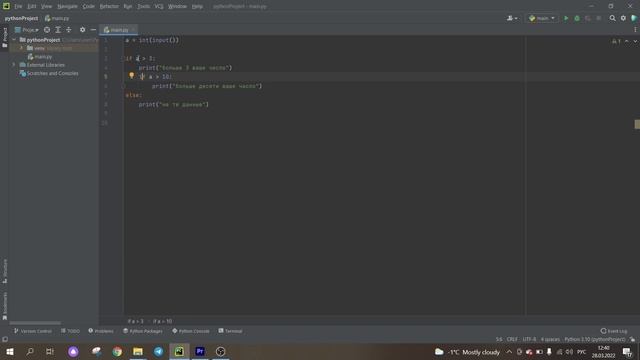This screenshot has width=640, height=360.
Task: Open Telegram from the taskbar
Action: tap(158, 351)
